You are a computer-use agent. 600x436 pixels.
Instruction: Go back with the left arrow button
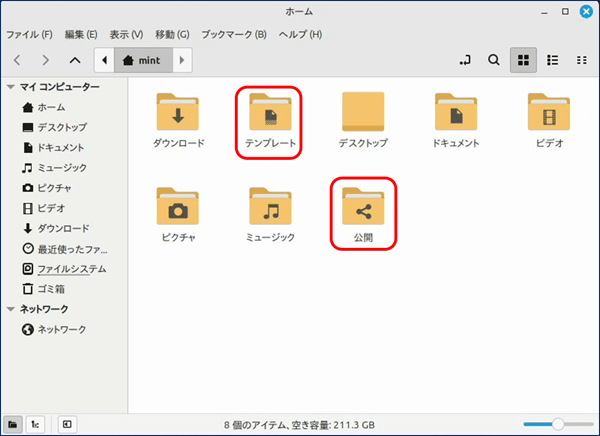tap(17, 60)
